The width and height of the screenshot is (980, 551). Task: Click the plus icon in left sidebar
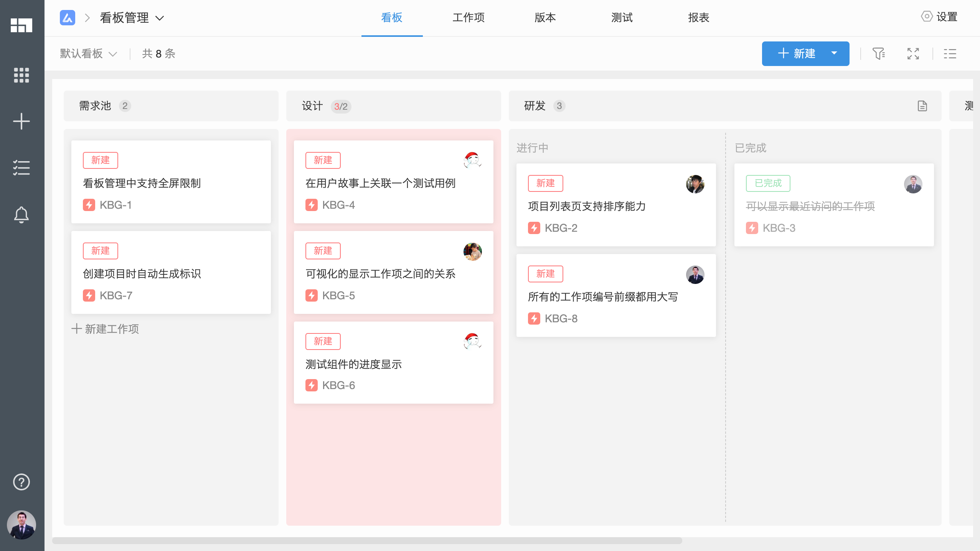coord(21,121)
